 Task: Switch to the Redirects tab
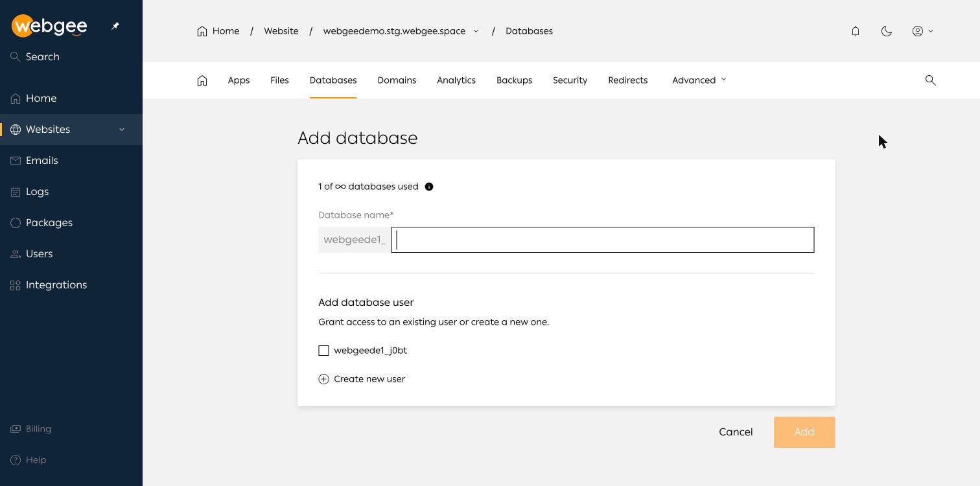click(x=627, y=80)
